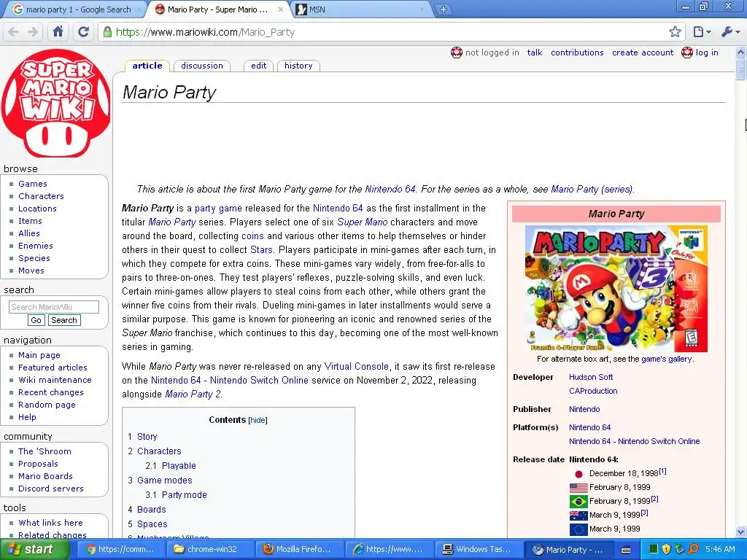
Task: Click the keyboard icon in taskbar
Action: click(x=626, y=550)
